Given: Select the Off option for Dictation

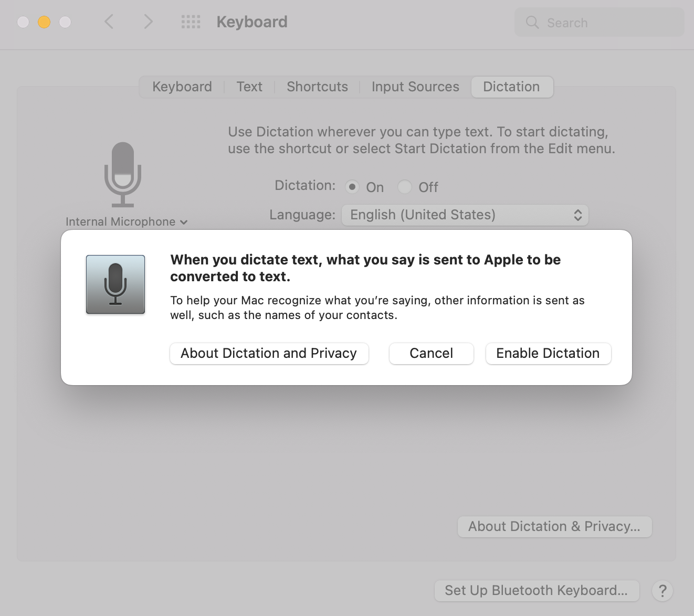Looking at the screenshot, I should pos(405,187).
